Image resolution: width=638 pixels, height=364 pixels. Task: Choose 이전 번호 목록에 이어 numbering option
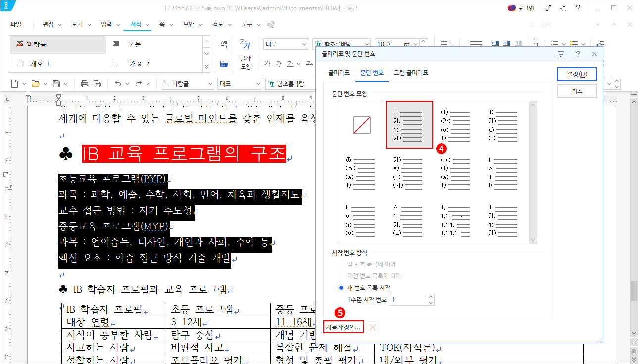click(x=341, y=275)
